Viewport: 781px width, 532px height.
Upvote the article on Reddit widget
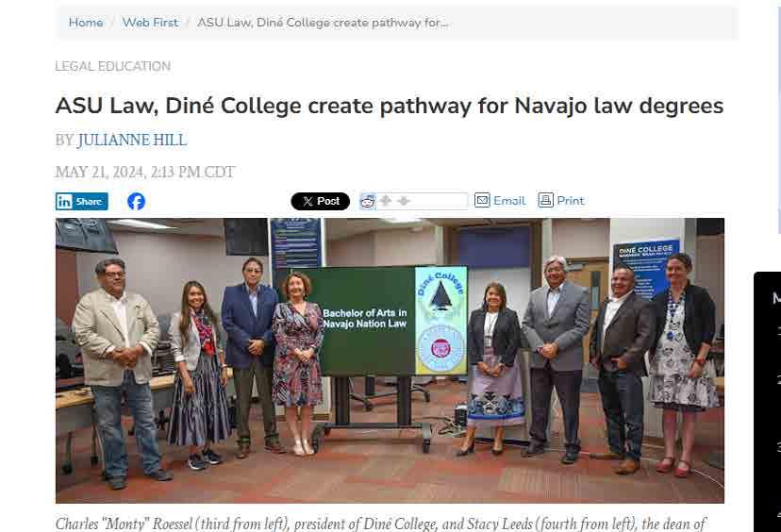click(x=385, y=200)
